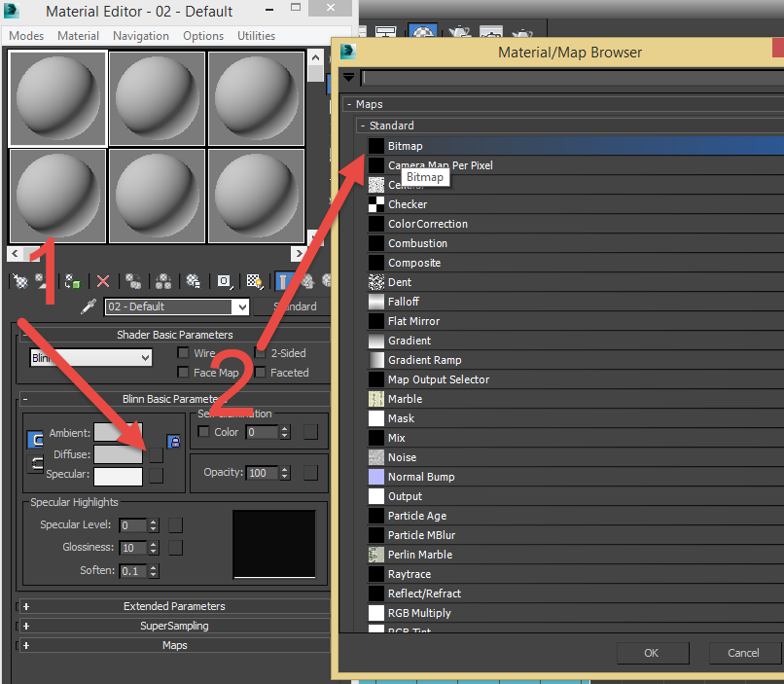Viewport: 784px width, 684px height.
Task: Click the Noise map swatch icon
Action: [x=376, y=457]
